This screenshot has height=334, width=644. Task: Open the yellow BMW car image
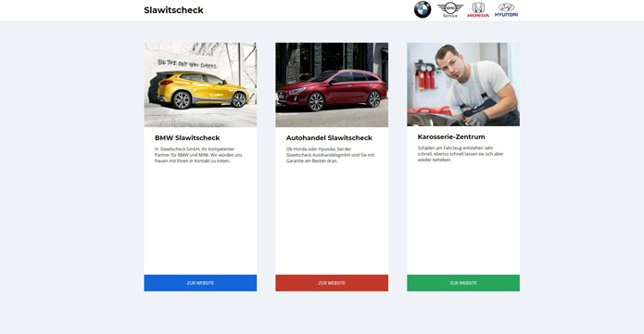(200, 84)
